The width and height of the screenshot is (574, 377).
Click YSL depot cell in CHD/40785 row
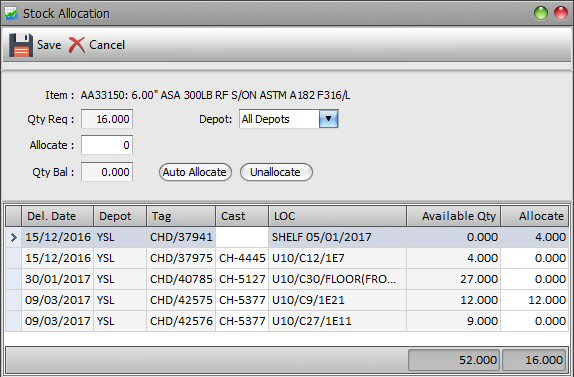[120, 279]
